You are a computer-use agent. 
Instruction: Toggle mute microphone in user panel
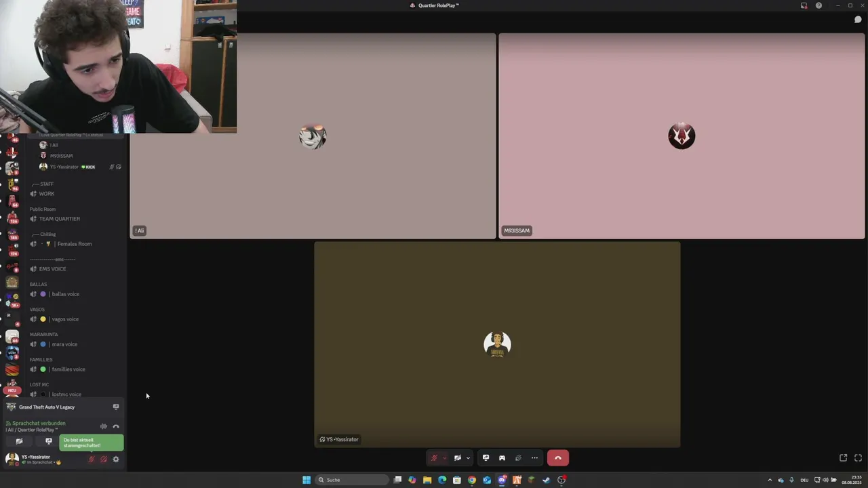coord(92,459)
